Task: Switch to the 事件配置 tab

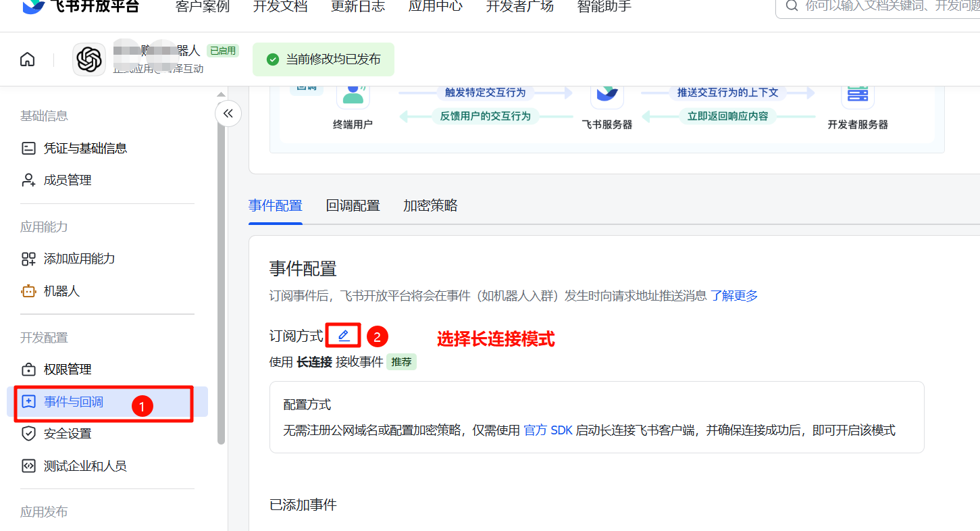Action: pos(276,205)
